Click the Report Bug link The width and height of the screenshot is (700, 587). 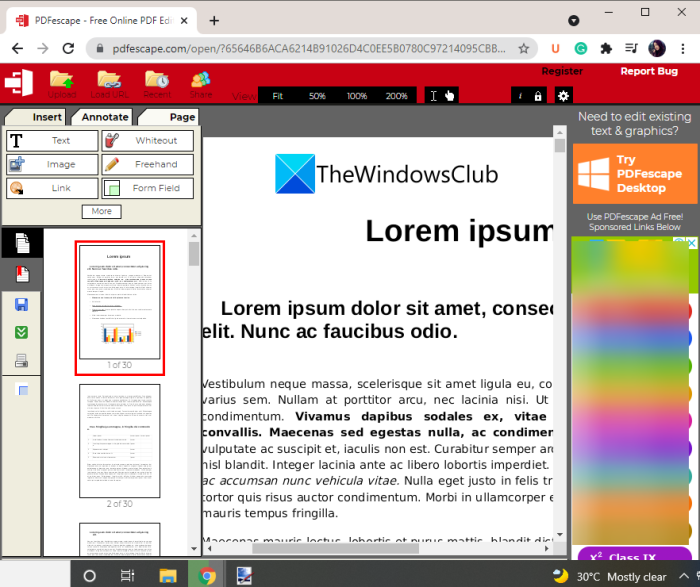pyautogui.click(x=649, y=71)
